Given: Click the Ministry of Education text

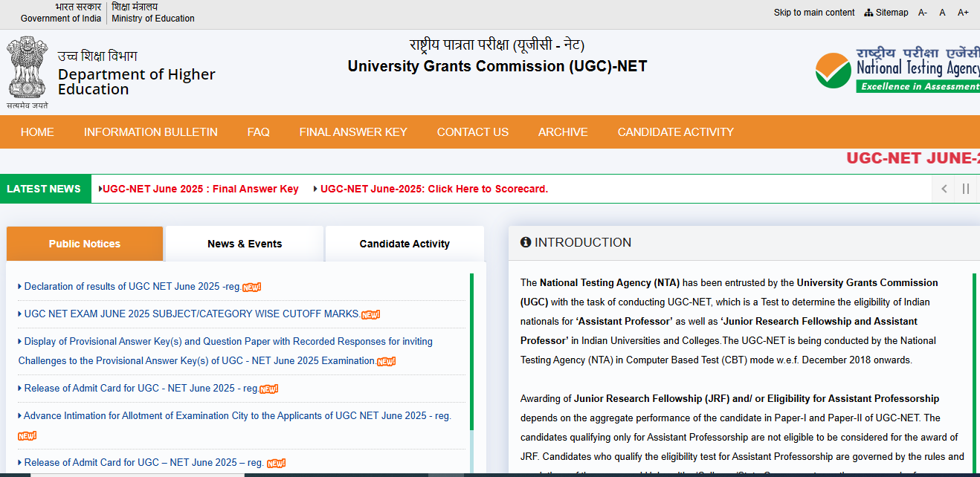Looking at the screenshot, I should [x=153, y=19].
